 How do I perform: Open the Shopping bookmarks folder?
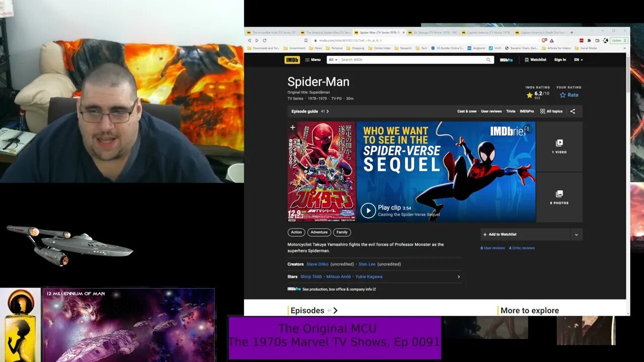click(356, 48)
